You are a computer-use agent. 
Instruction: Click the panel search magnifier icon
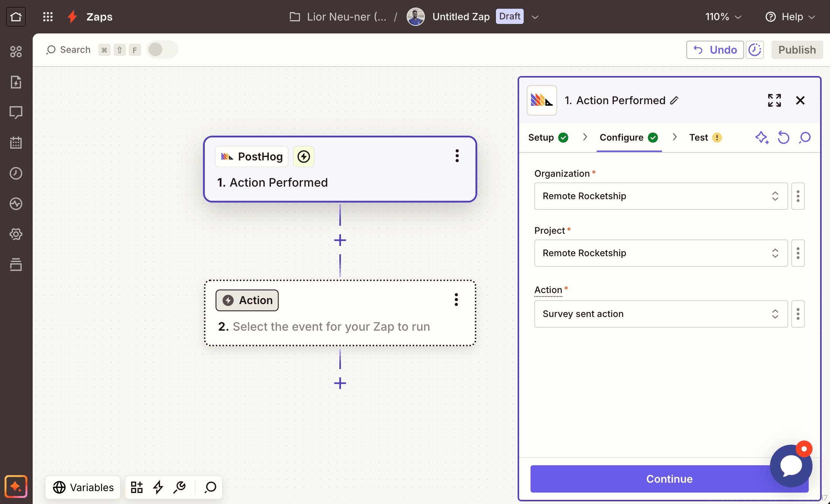tap(805, 138)
